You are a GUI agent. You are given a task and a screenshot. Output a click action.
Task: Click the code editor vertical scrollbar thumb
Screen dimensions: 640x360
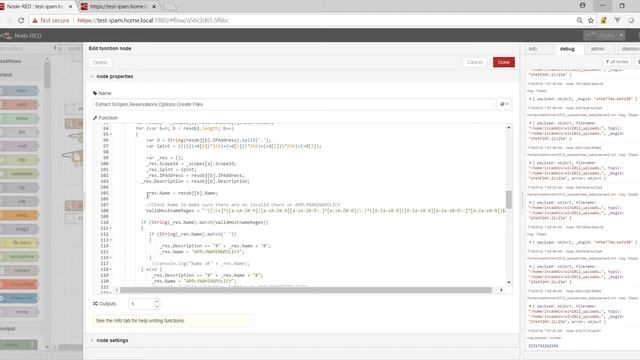(x=509, y=200)
